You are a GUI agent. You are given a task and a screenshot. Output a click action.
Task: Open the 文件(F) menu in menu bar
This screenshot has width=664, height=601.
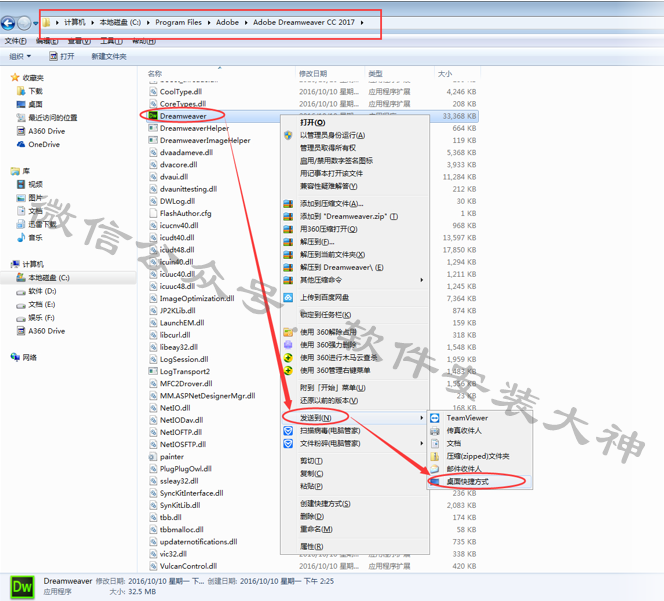pos(16,41)
